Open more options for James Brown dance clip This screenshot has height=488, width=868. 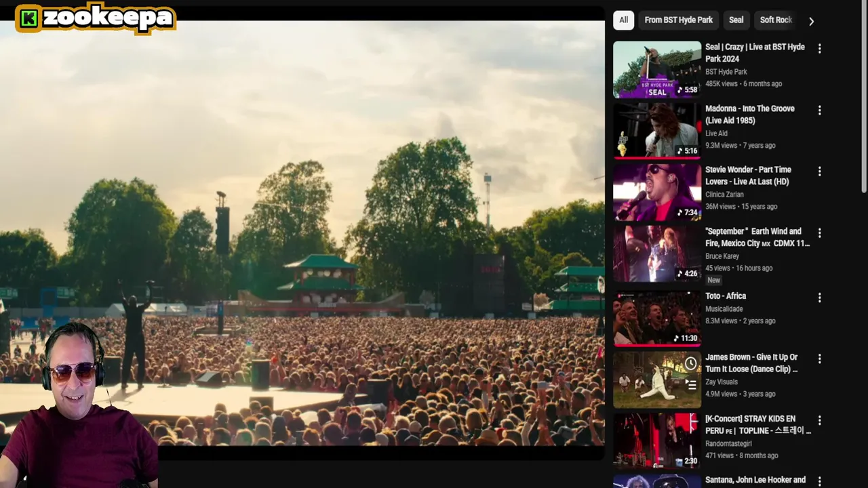(819, 359)
